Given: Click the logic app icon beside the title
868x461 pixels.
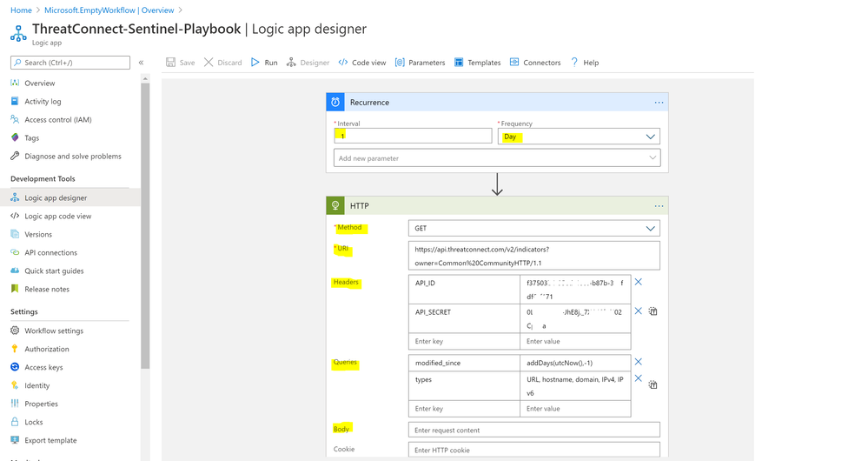Looking at the screenshot, I should click(18, 33).
